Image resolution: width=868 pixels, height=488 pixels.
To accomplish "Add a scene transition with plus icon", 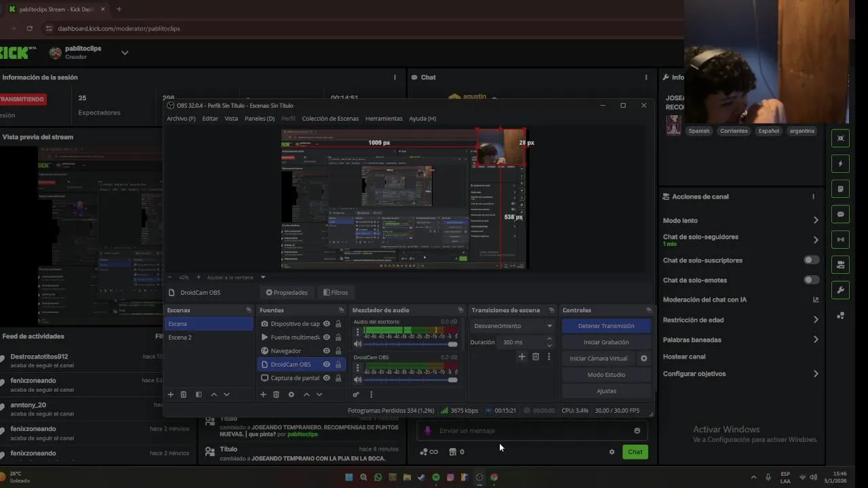I will (x=521, y=357).
